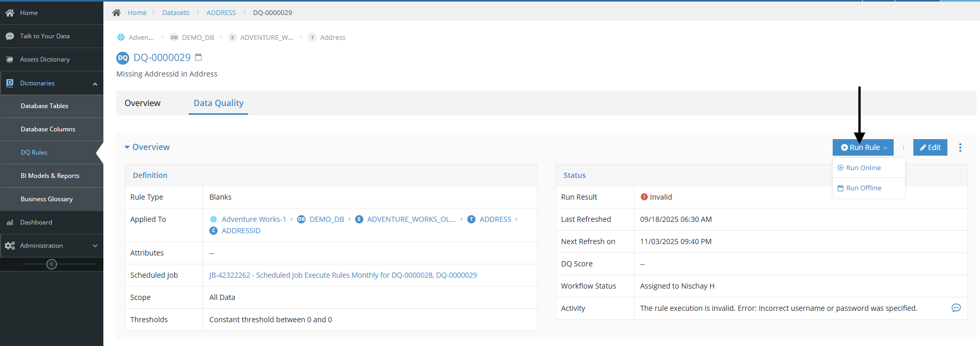
Task: Click Snowflake icon beside Adventure Works-1
Action: (x=213, y=219)
